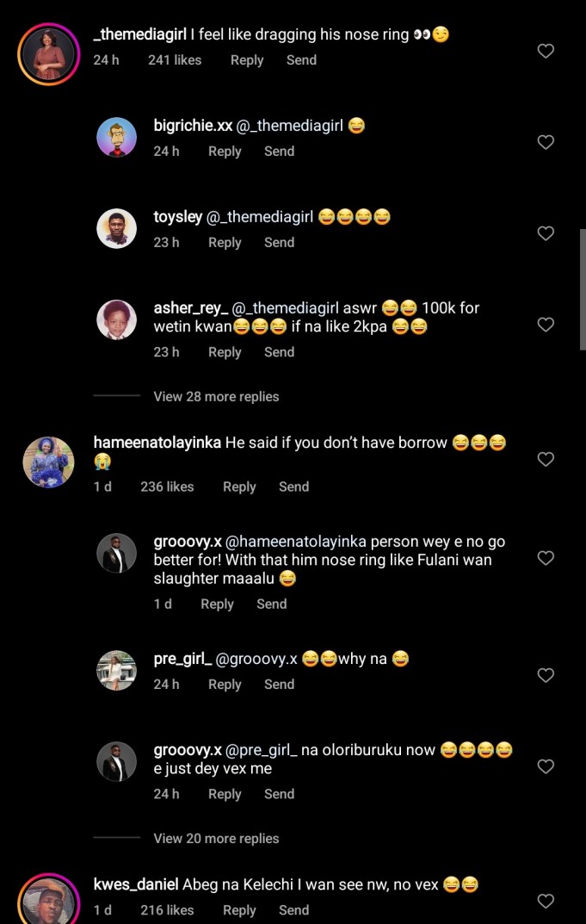
Task: Open the 236 likes list
Action: (x=167, y=487)
